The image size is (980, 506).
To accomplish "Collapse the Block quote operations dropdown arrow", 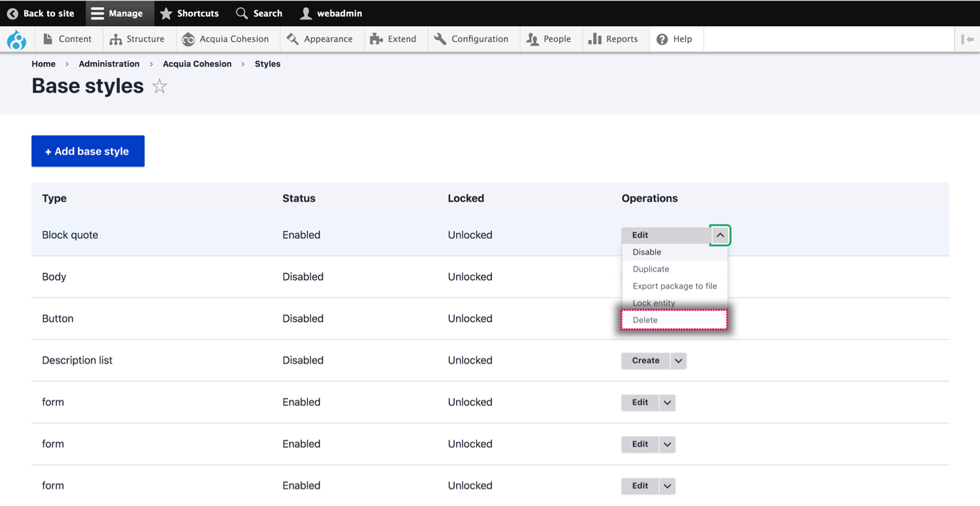I will coord(720,235).
